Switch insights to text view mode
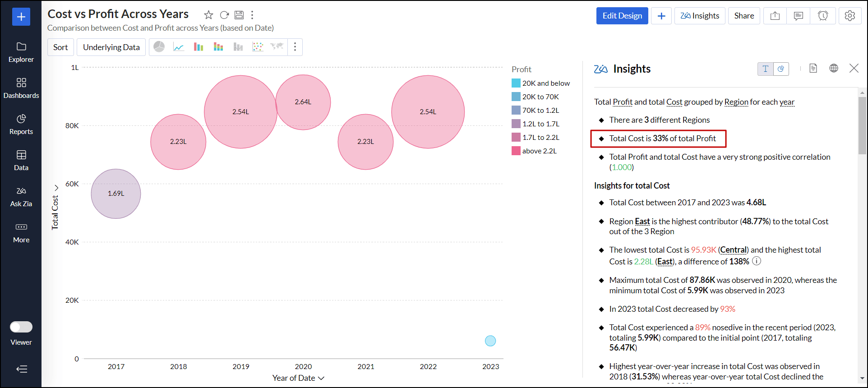868x388 pixels. 765,69
